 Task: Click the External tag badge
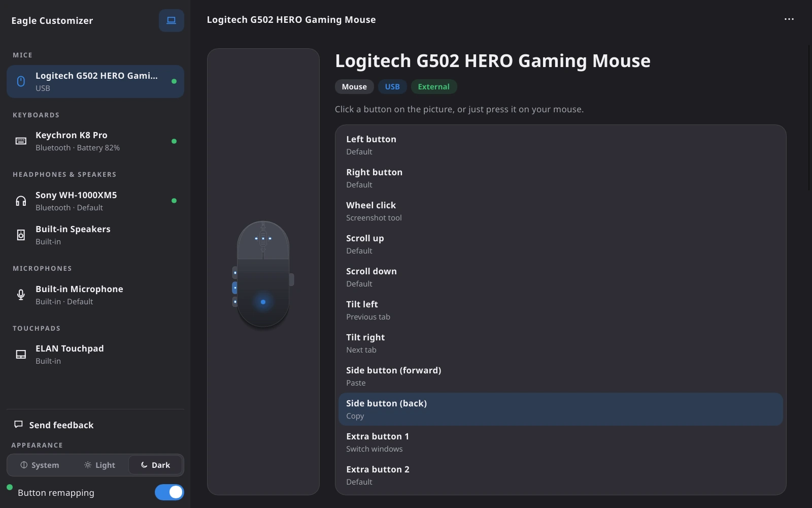pyautogui.click(x=434, y=87)
